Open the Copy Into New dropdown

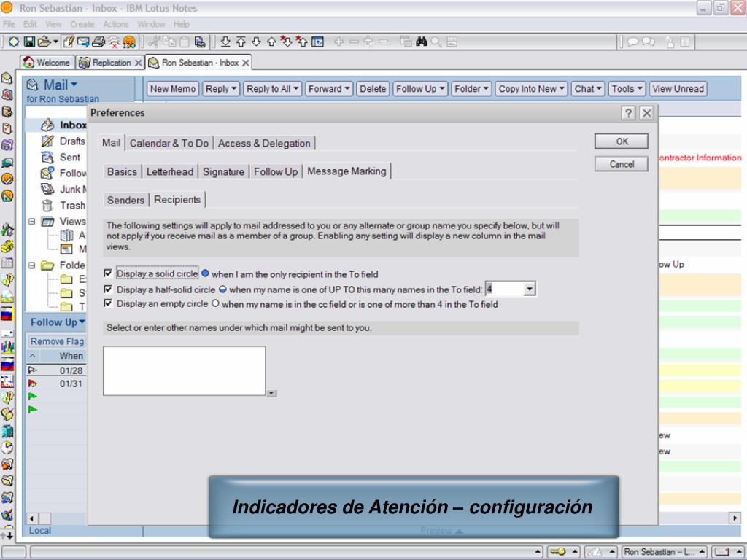(531, 88)
